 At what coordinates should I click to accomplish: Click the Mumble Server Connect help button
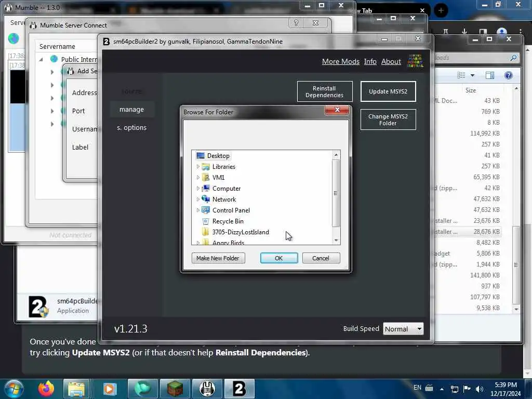coord(296,23)
